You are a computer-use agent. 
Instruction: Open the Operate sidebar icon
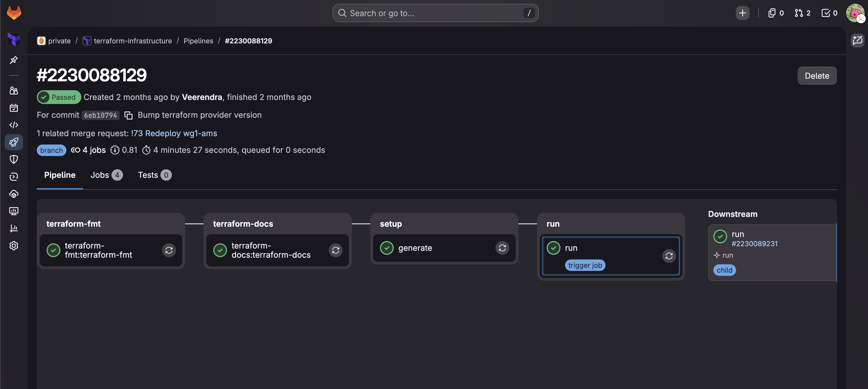(x=14, y=194)
